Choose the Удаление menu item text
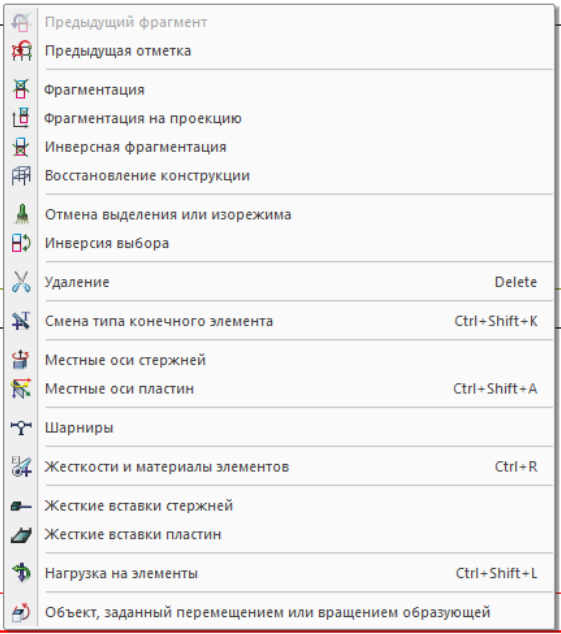Screen dimensions: 561x634 (x=77, y=282)
